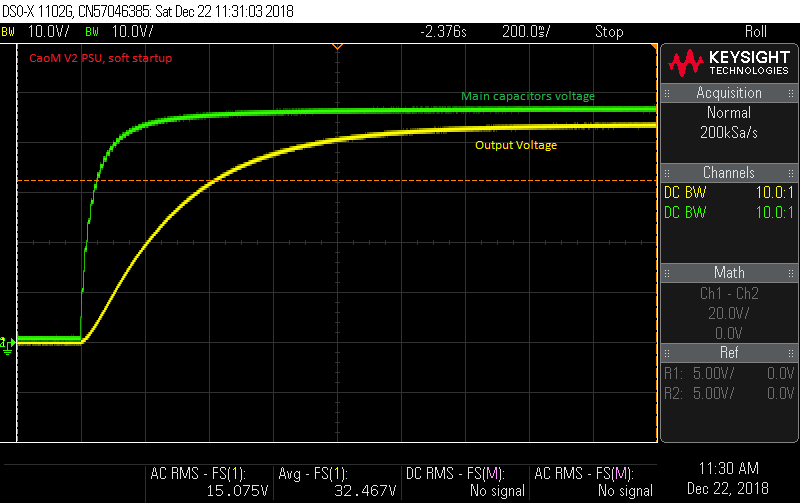The height and width of the screenshot is (503, 800).
Task: Click the yellow DC BW channel 1 row
Action: click(x=729, y=193)
